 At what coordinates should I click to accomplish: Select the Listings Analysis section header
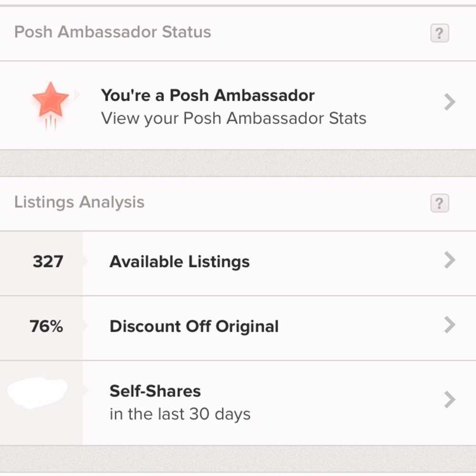[79, 202]
